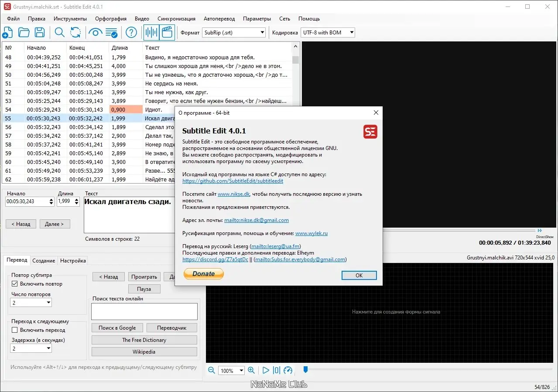Screen dimensions: 558x392
Task: Zoom out the waveform
Action: click(211, 370)
